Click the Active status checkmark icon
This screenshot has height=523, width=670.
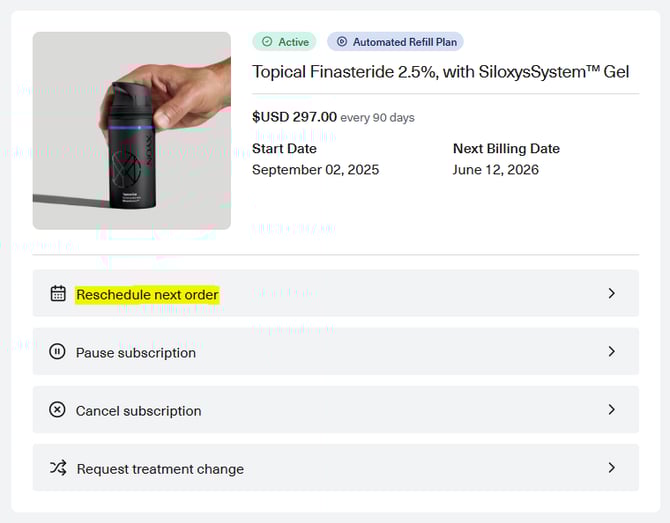[267, 42]
